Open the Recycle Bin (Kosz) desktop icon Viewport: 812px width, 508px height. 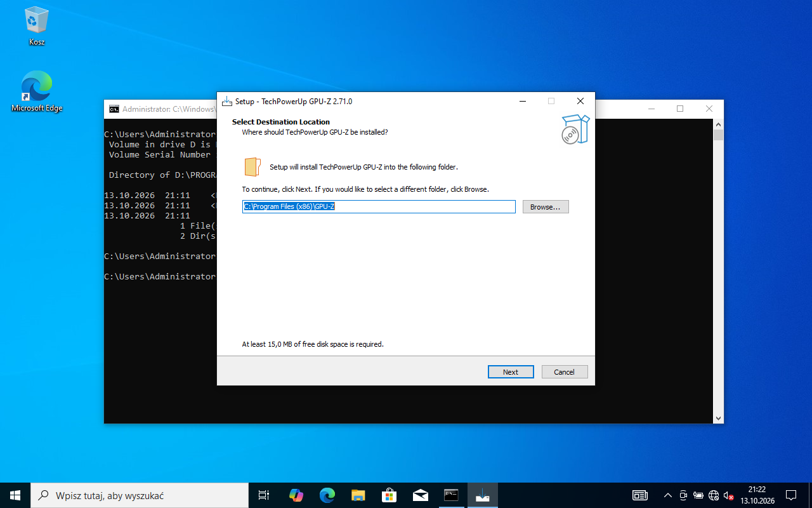tap(37, 27)
